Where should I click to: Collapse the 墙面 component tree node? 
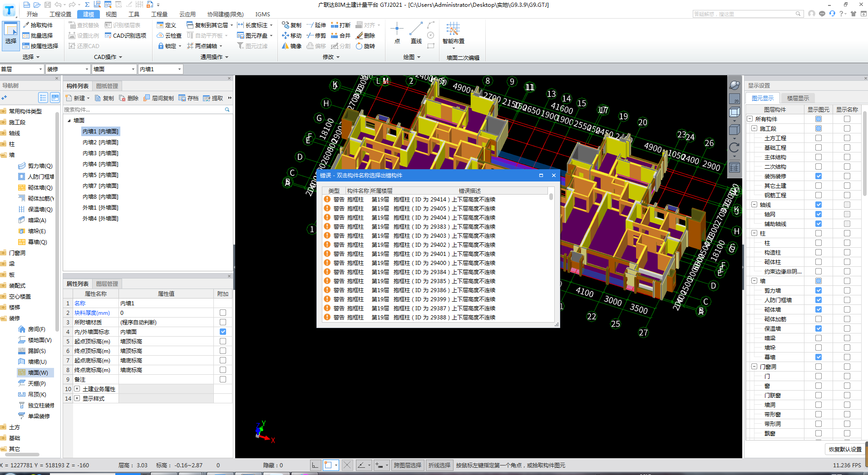coord(69,121)
